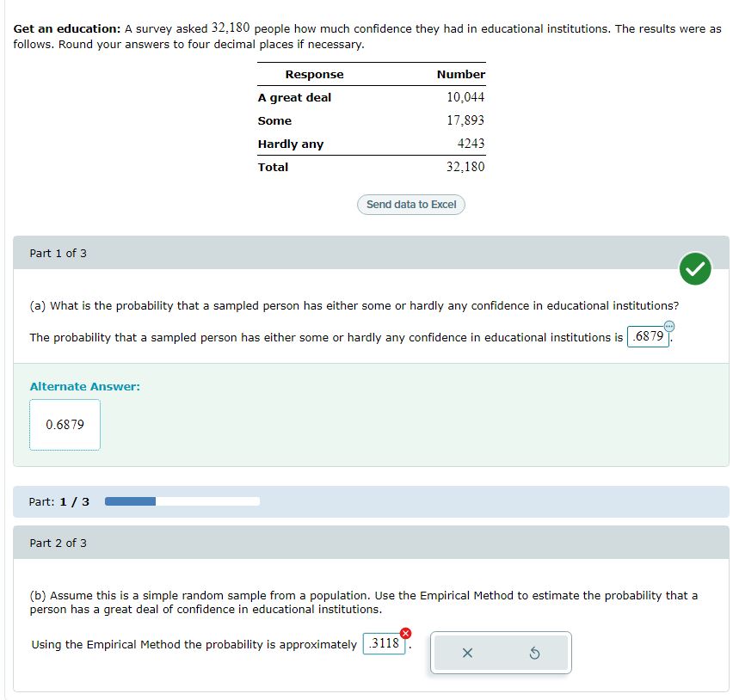Viewport: 733px width, 700px height.
Task: Select the value 17,893 in table
Action: pos(465,120)
